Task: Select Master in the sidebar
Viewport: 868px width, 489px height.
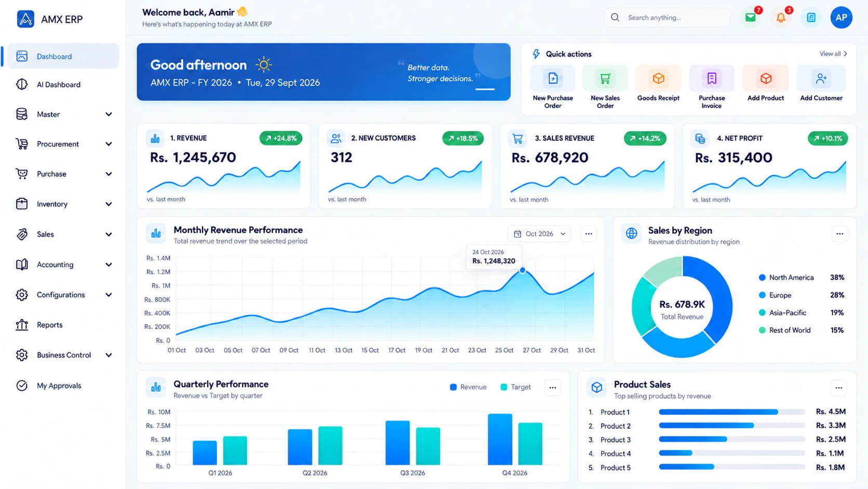Action: click(x=62, y=114)
